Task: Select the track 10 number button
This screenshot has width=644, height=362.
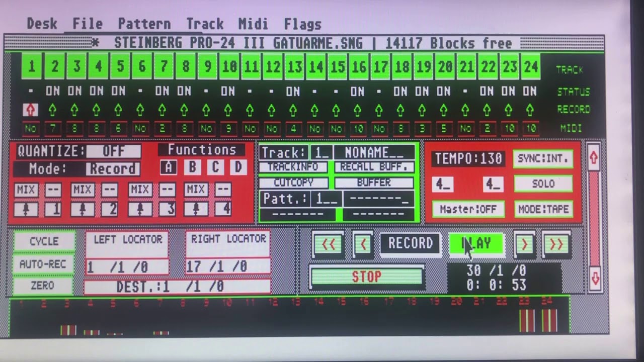Action: (x=229, y=67)
